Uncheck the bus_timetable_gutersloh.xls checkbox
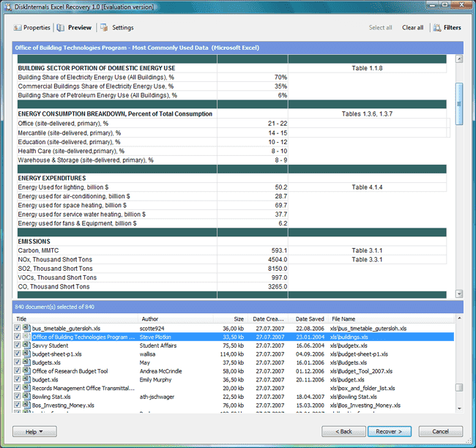Screen dimensions: 476x448 tap(18, 329)
